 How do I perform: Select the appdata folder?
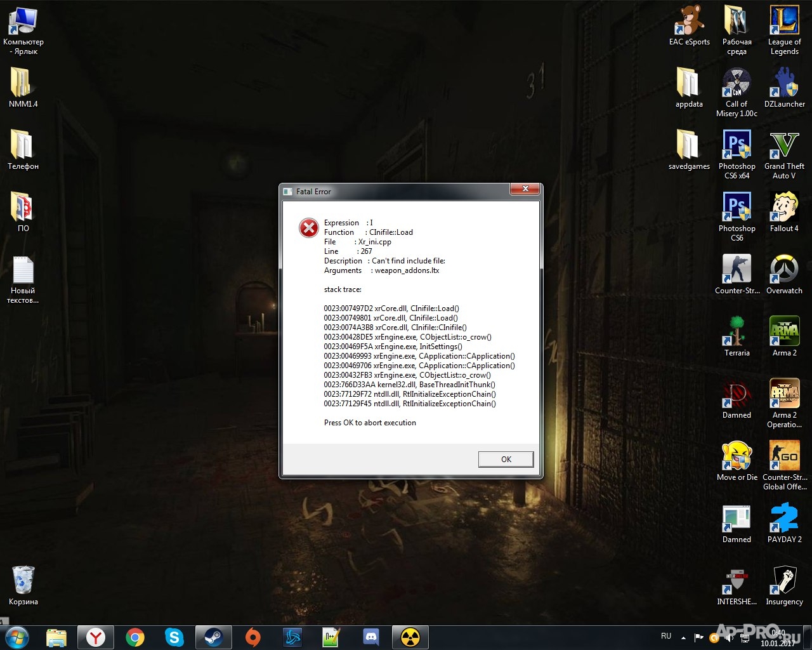tap(690, 88)
